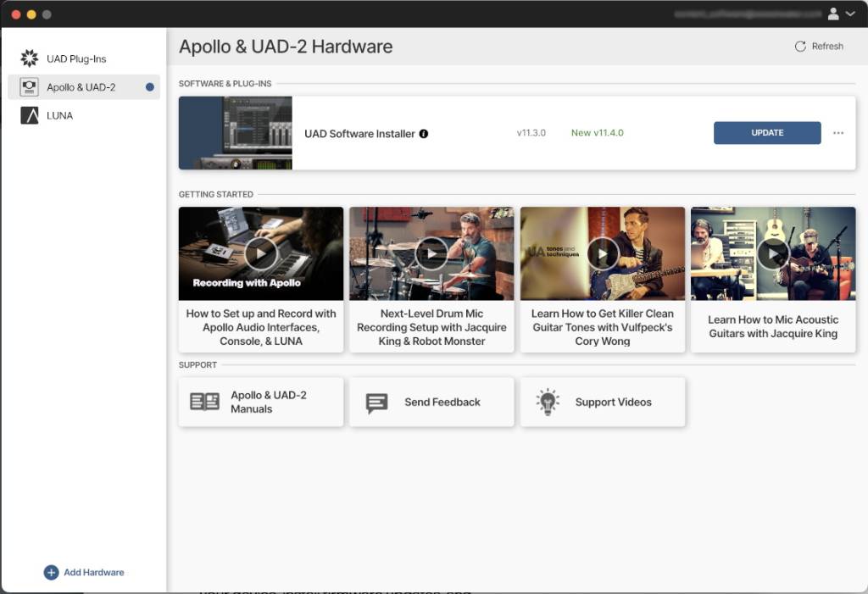Screen dimensions: 868x594
Task: Open the LUNA section in sidebar
Action: tap(59, 115)
